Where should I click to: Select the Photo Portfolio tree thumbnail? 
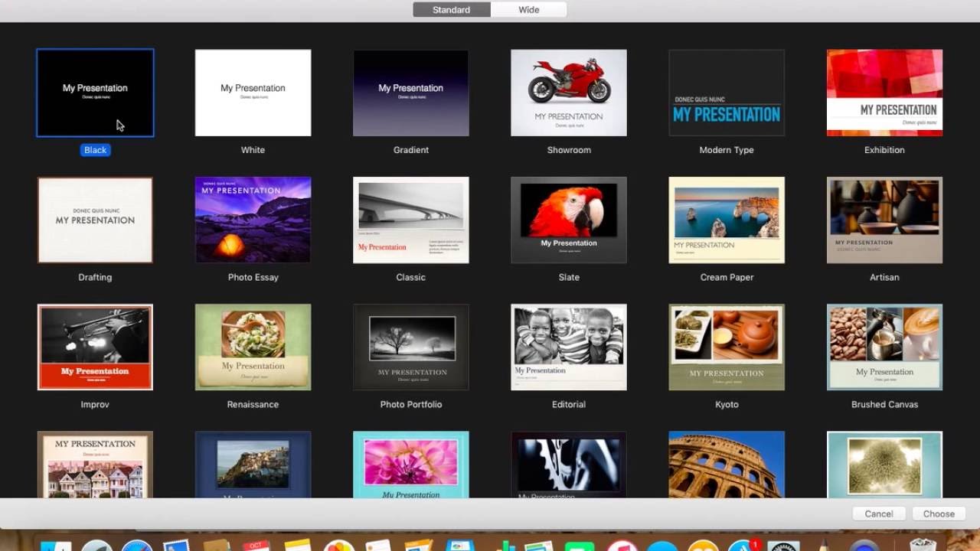(x=410, y=347)
